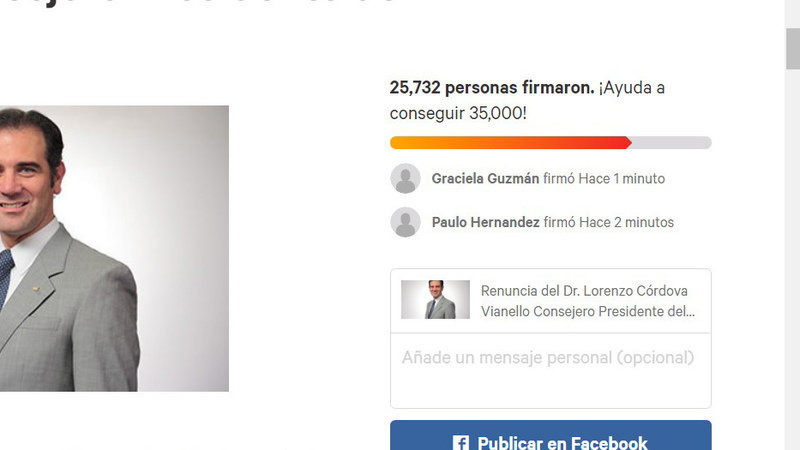Click the firmó Hace 2 minutos text
The width and height of the screenshot is (800, 450).
(x=609, y=222)
